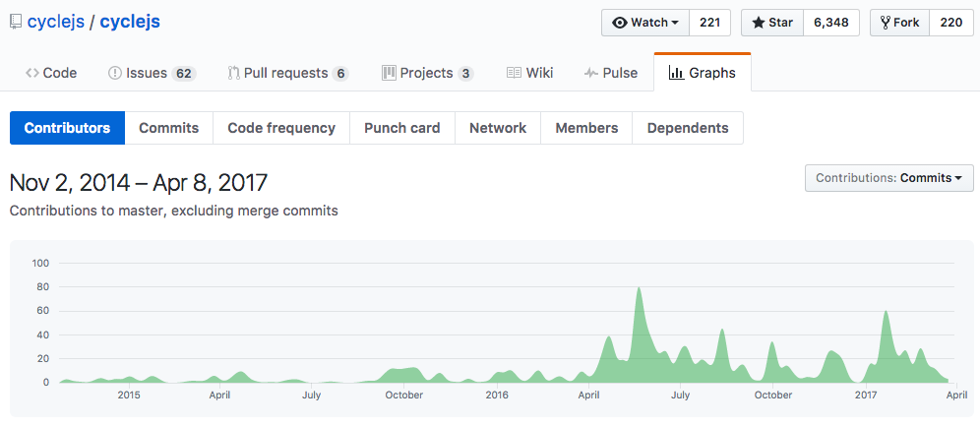The width and height of the screenshot is (980, 426).
Task: Click the Projects board icon
Action: click(389, 73)
